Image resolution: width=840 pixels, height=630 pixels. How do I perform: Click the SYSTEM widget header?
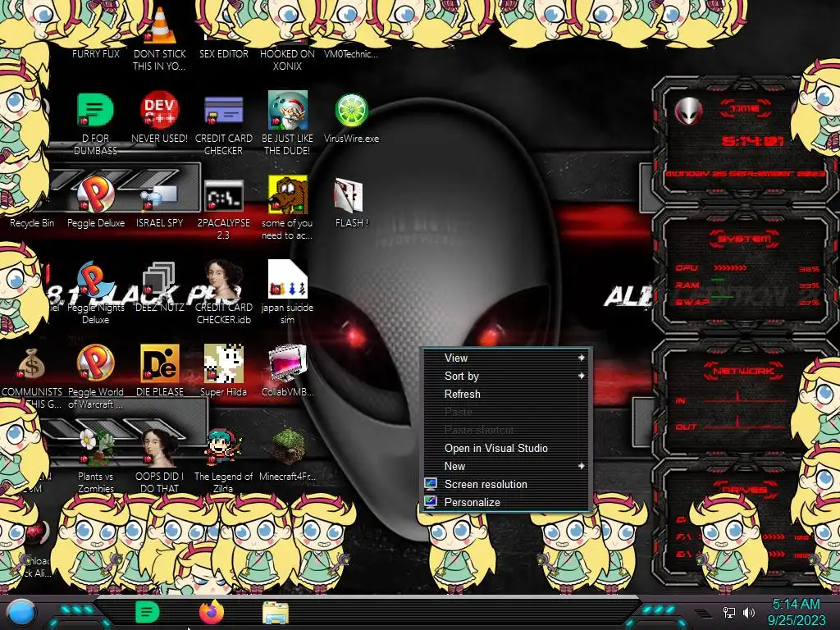pyautogui.click(x=745, y=239)
